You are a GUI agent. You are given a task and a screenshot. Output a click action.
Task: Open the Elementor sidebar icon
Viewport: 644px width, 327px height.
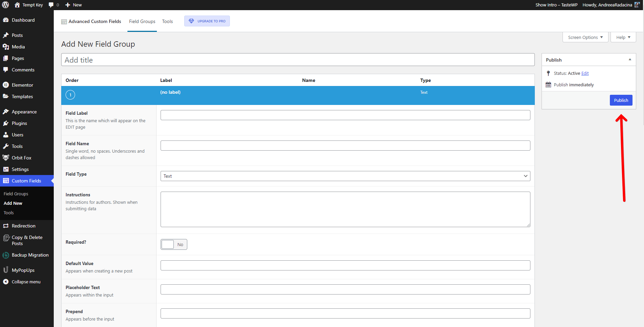6,85
